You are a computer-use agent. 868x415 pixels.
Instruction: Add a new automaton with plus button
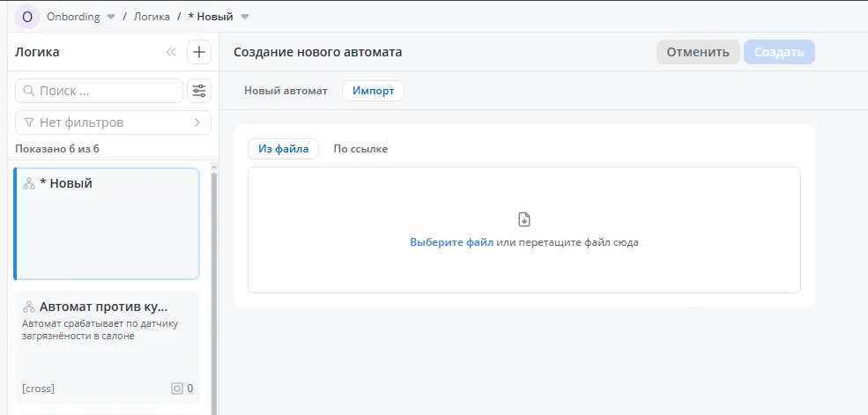click(x=199, y=52)
